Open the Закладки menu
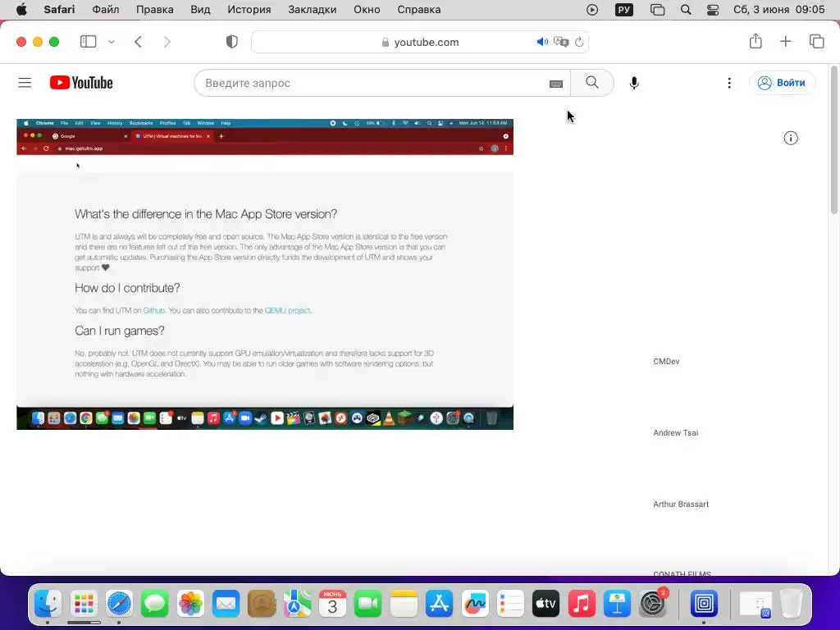Image resolution: width=840 pixels, height=630 pixels. pos(313,10)
